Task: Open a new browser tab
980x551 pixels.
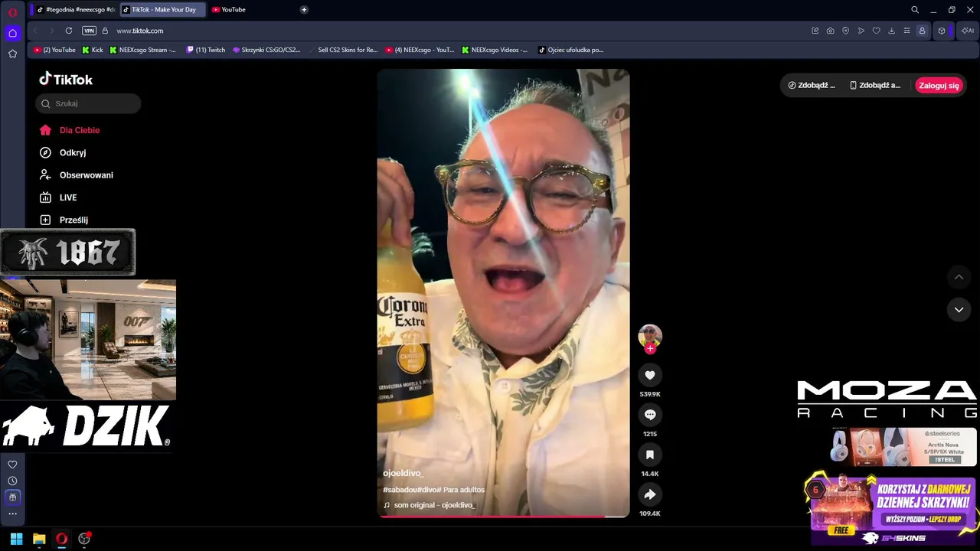Action: click(x=304, y=10)
